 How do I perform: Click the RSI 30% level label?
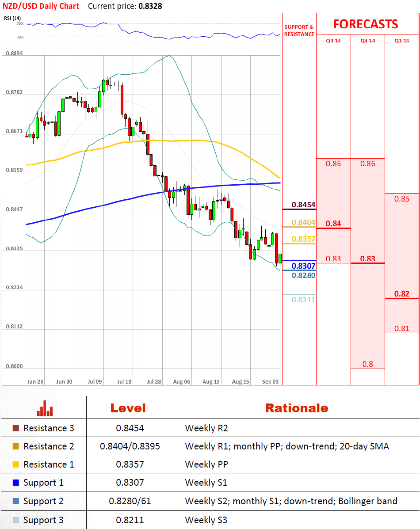pos(20,37)
